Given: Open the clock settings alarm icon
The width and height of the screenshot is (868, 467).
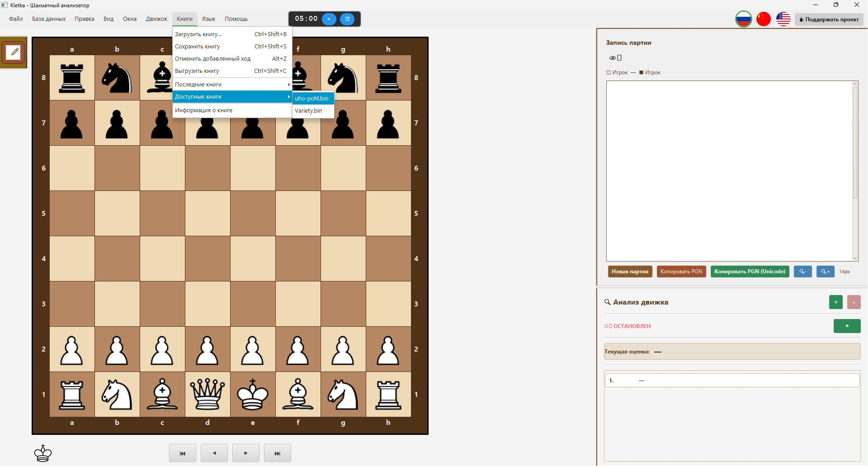Looking at the screenshot, I should (x=347, y=19).
